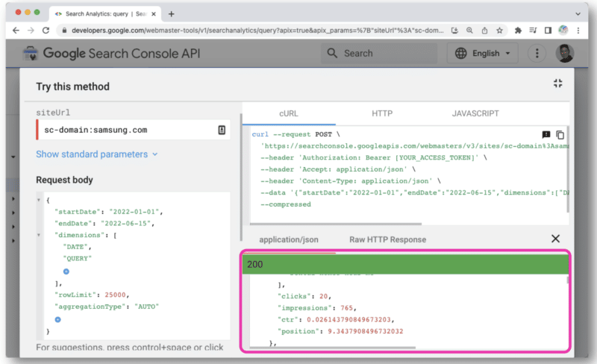The width and height of the screenshot is (597, 364).
Task: Open the English language dropdown
Action: [x=482, y=54]
